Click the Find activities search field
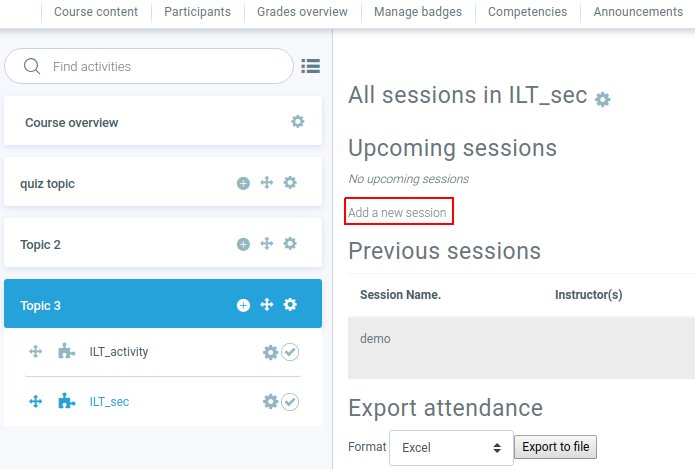Screen dimensions: 695x469 pyautogui.click(x=160, y=66)
